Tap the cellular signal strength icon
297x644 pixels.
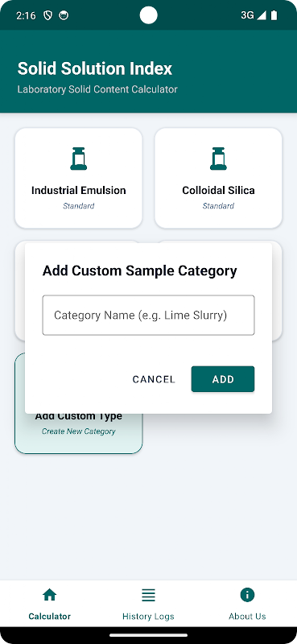click(x=262, y=15)
